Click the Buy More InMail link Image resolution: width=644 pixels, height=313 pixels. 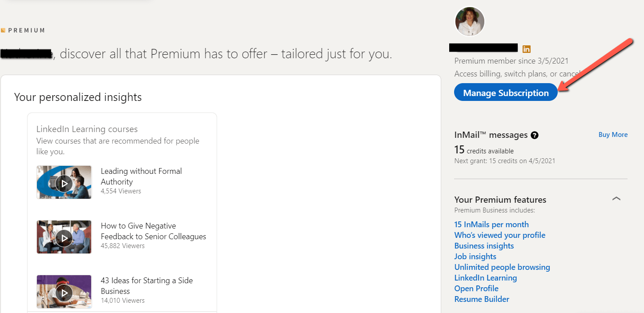click(613, 135)
